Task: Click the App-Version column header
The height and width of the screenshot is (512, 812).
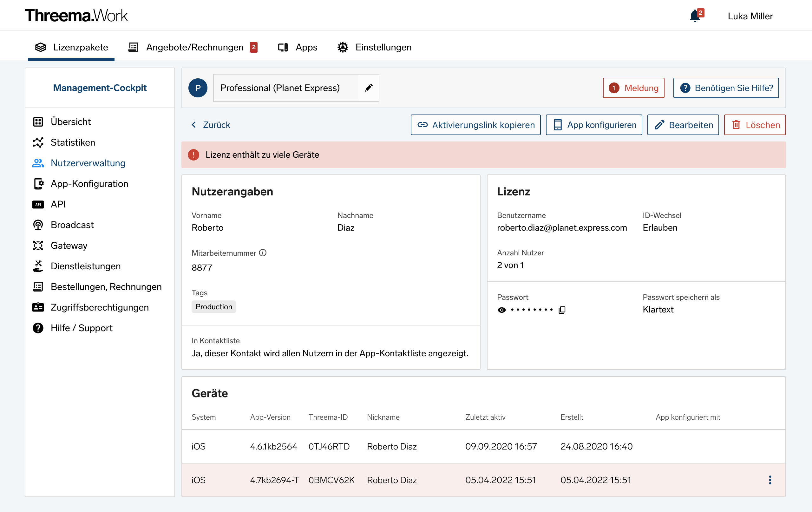Action: click(x=270, y=417)
